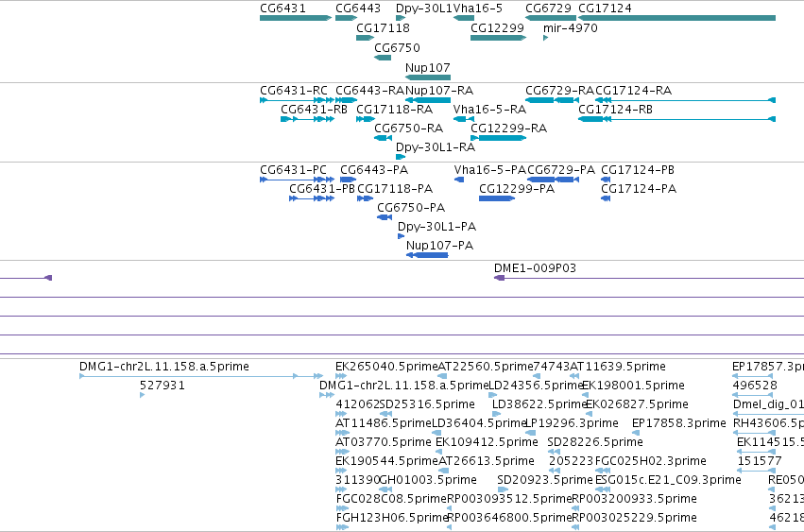Select the SD28226.5prime EST

[x=554, y=452]
